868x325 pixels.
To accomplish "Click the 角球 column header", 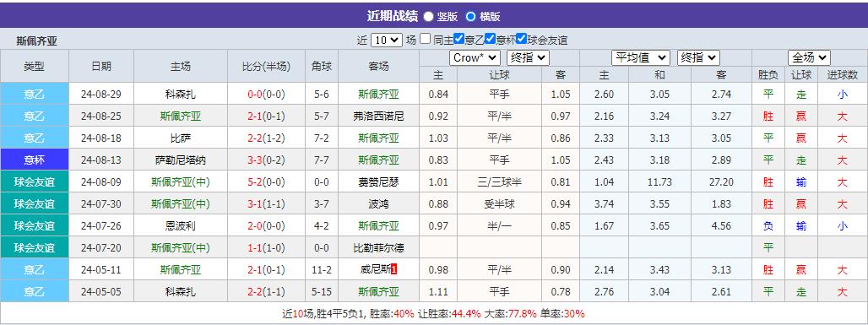I will 322,67.
